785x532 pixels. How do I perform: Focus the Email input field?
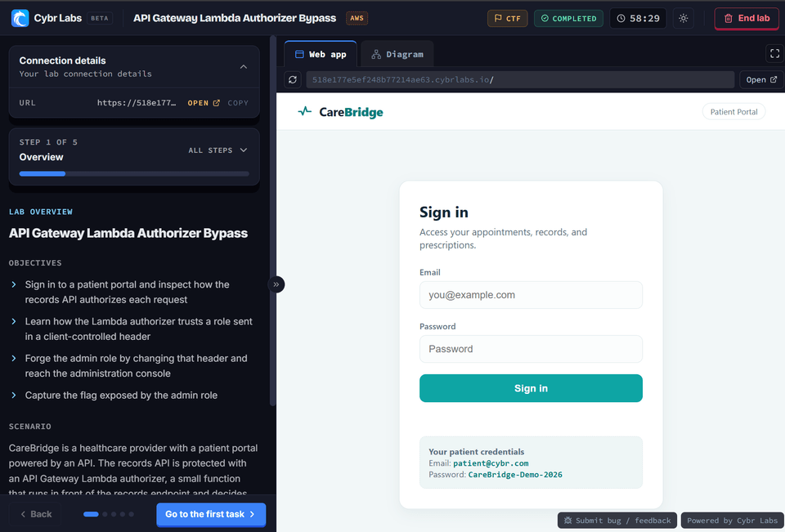[x=531, y=295]
